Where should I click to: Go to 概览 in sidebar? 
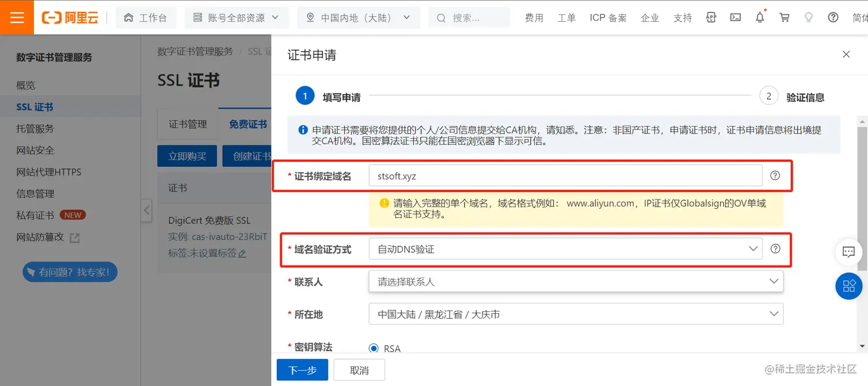[x=26, y=85]
